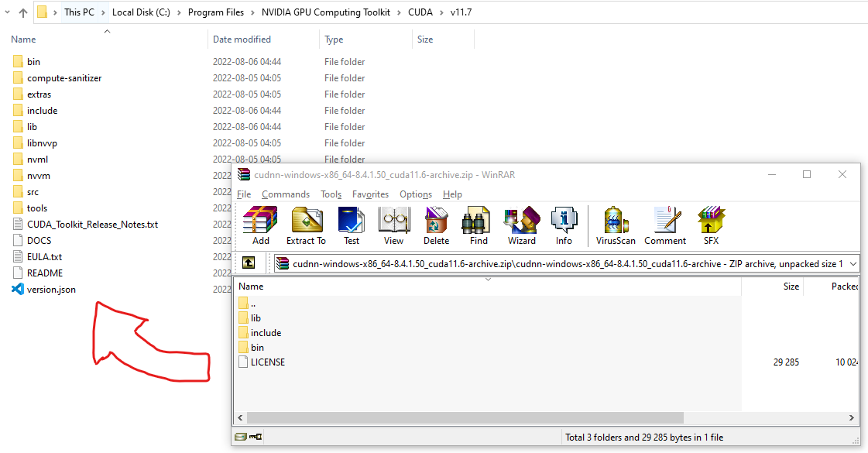Select the src folder in Explorer
The width and height of the screenshot is (868, 453).
coord(26,192)
